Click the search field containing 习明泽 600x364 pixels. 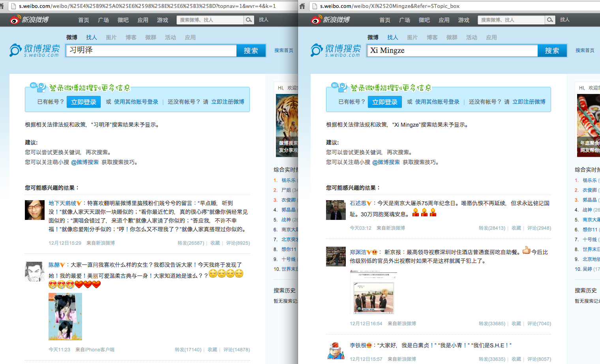[152, 51]
